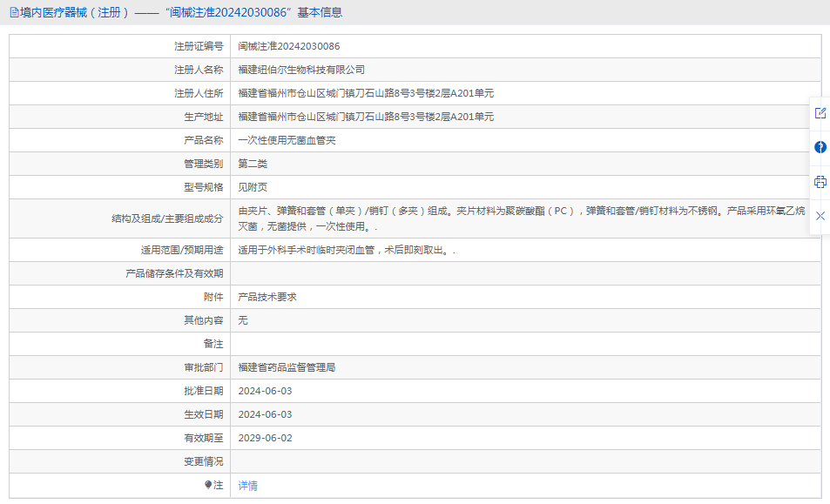Image resolution: width=830 pixels, height=504 pixels.
Task: Open the 详情 details link
Action: pos(247,486)
